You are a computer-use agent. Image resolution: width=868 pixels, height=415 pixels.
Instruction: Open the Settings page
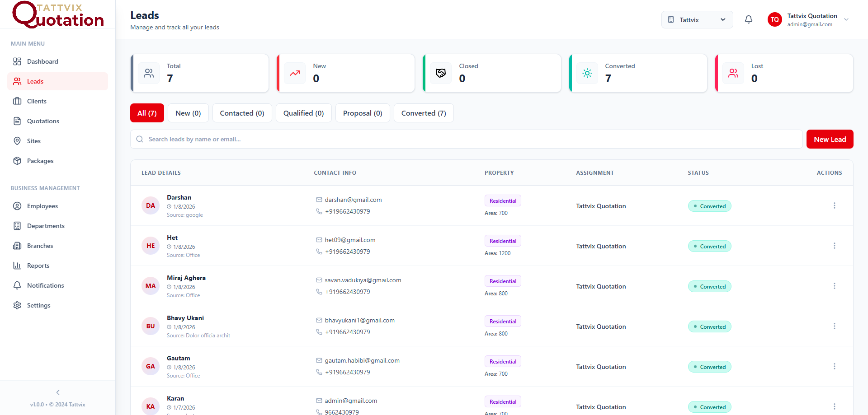pyautogui.click(x=38, y=305)
